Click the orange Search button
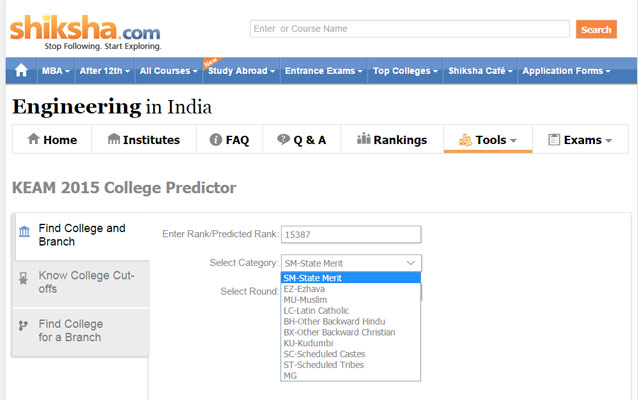Screen dimensions: 638x400 tap(596, 30)
